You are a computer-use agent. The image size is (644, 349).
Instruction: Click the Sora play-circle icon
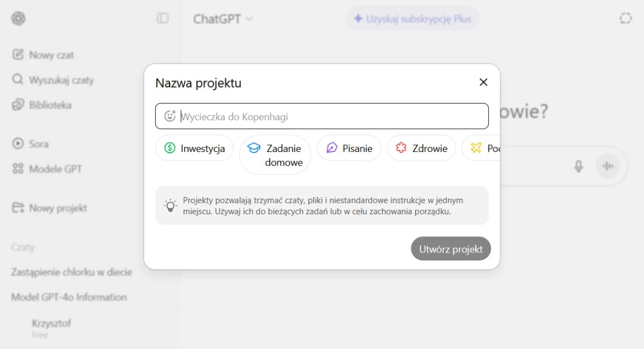[18, 144]
